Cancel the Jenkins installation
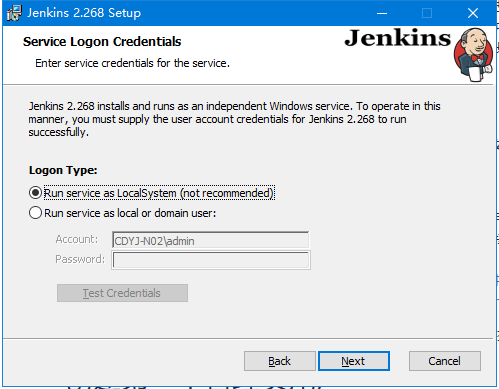This screenshot has width=499, height=389. (445, 361)
